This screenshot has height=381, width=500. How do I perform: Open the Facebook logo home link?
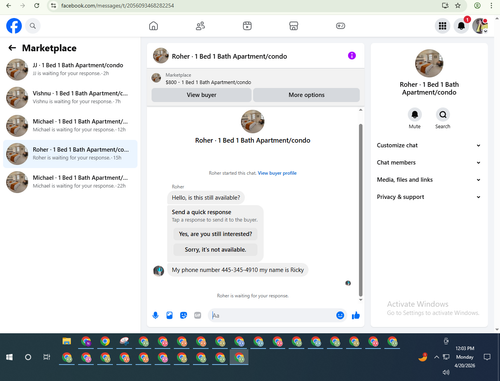point(14,26)
